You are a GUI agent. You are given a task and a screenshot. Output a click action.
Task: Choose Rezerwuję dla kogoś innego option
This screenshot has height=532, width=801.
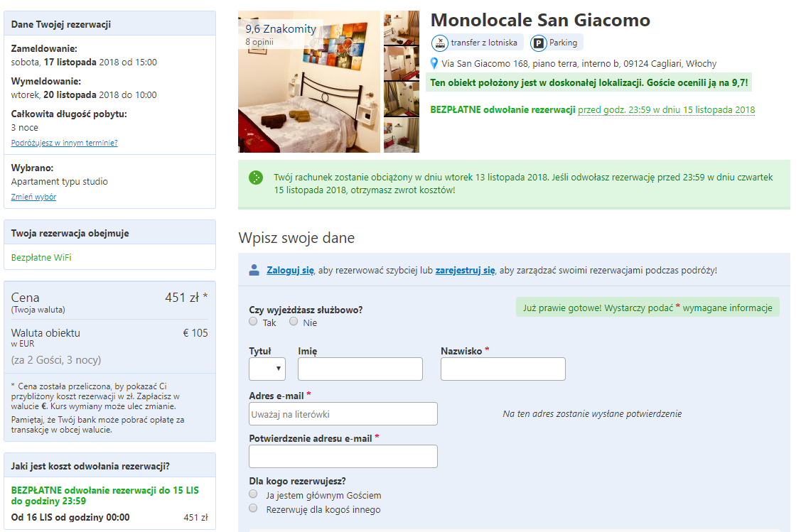click(x=253, y=508)
